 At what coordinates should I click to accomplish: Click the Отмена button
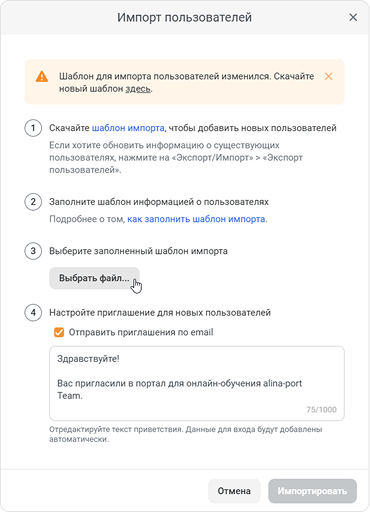[x=234, y=491]
